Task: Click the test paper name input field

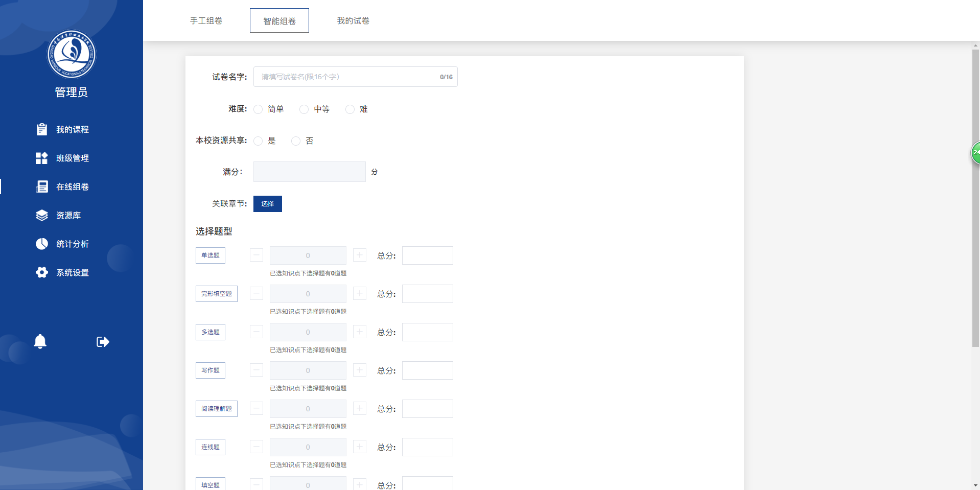Action: click(347, 77)
